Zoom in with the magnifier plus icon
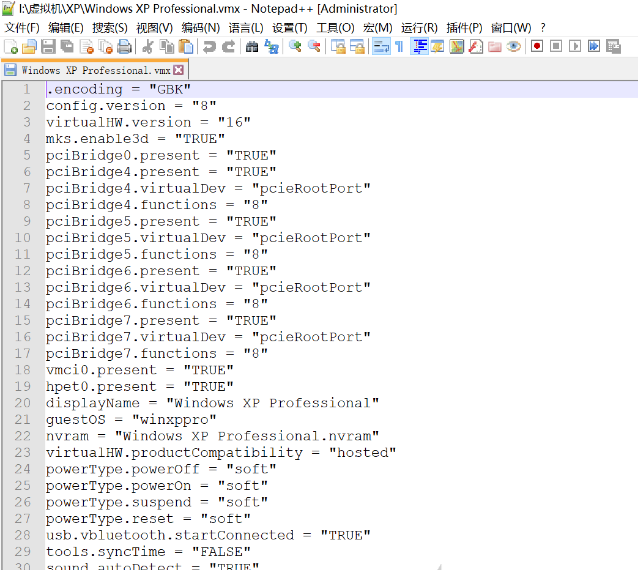The height and width of the screenshot is (570, 638). click(295, 46)
